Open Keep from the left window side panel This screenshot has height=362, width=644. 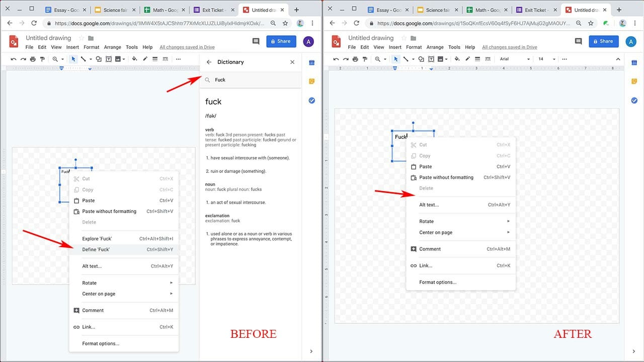pos(311,81)
